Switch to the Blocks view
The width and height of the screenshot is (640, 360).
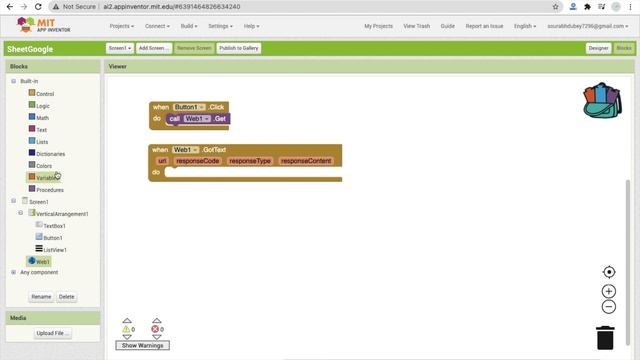click(624, 48)
